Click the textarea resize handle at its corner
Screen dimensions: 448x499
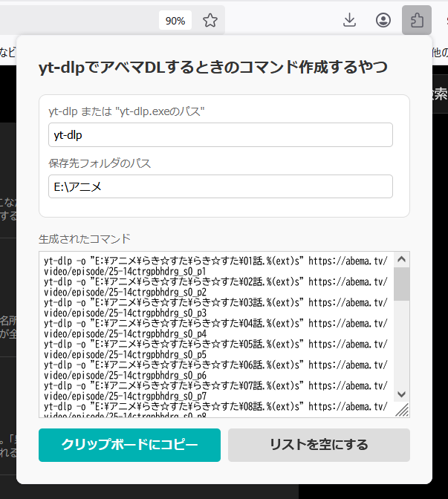402,410
